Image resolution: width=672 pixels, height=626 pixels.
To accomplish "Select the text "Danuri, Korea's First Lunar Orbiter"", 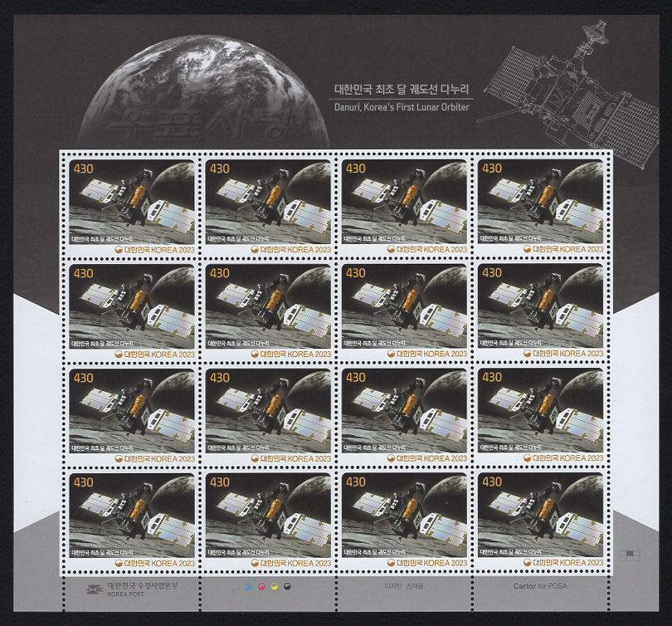I will pyautogui.click(x=402, y=107).
